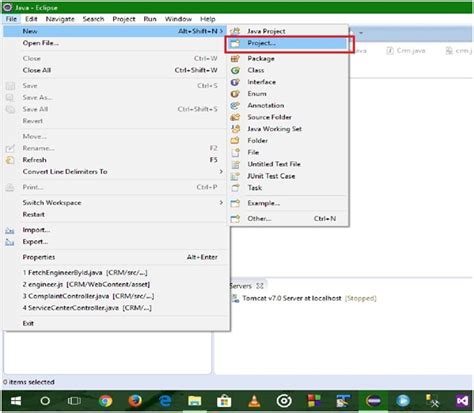Screen dimensions: 474x413
Task: Click the Import icon
Action: click(x=10, y=230)
